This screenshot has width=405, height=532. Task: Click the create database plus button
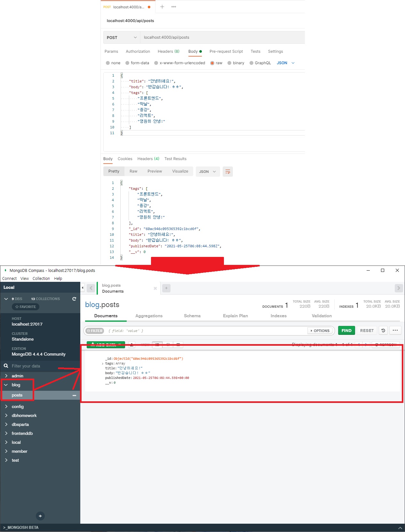(40, 516)
